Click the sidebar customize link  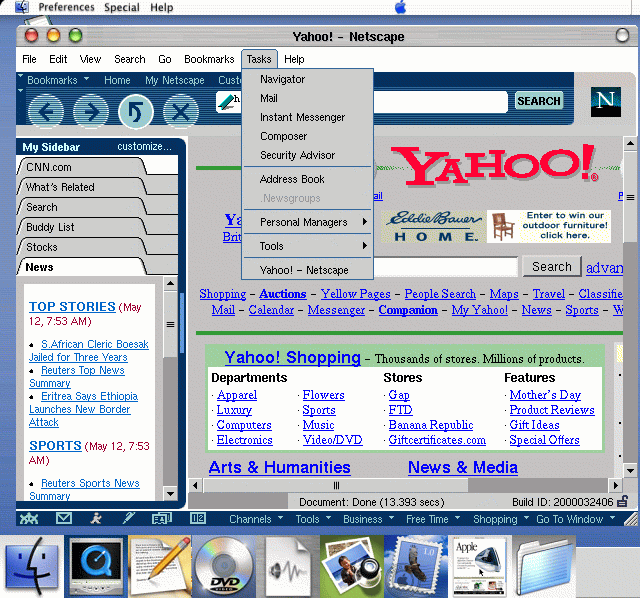coord(144,146)
